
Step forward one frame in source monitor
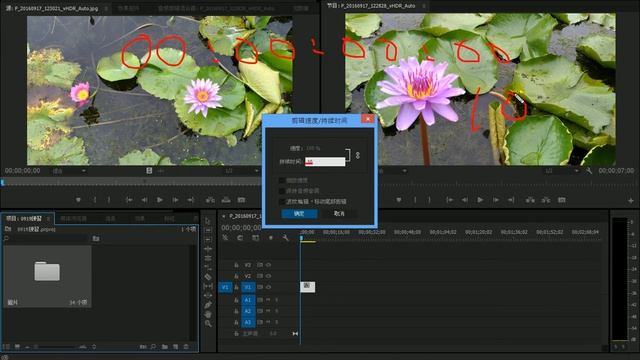175,200
